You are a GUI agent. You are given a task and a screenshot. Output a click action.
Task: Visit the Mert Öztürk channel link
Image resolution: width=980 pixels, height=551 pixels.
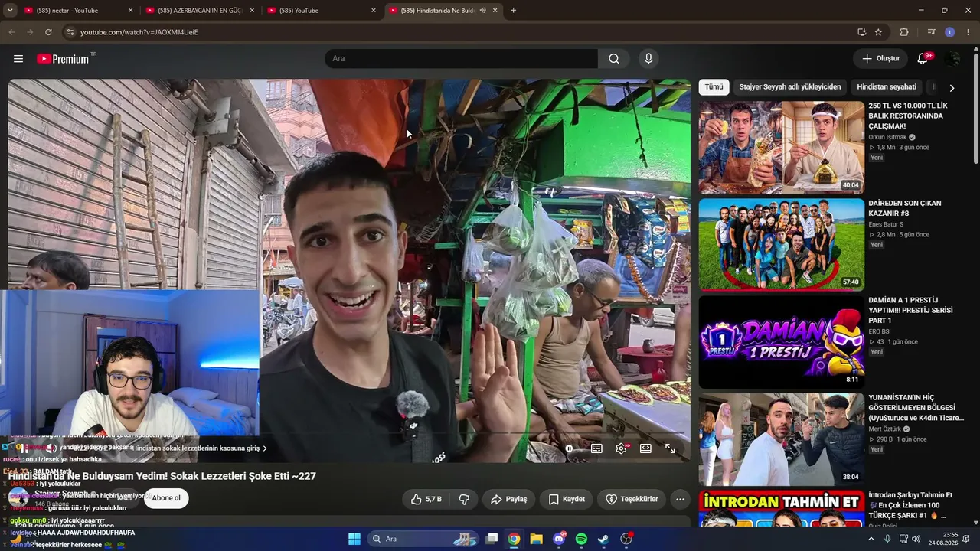pos(885,429)
